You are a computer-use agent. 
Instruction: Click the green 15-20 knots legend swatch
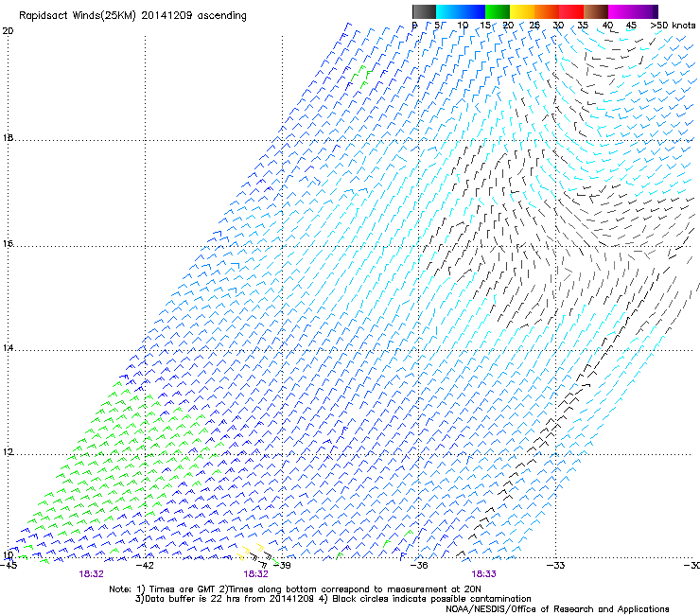(x=498, y=11)
